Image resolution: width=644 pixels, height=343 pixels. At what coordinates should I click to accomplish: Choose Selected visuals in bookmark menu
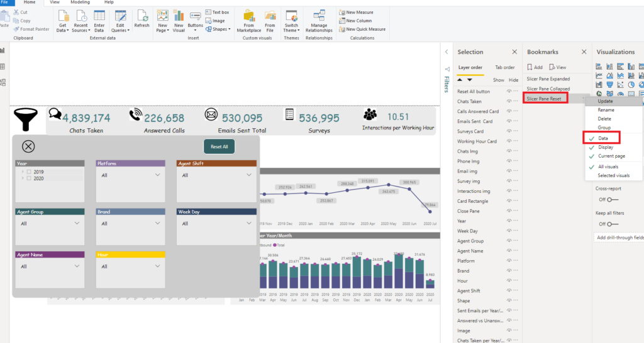tap(614, 175)
